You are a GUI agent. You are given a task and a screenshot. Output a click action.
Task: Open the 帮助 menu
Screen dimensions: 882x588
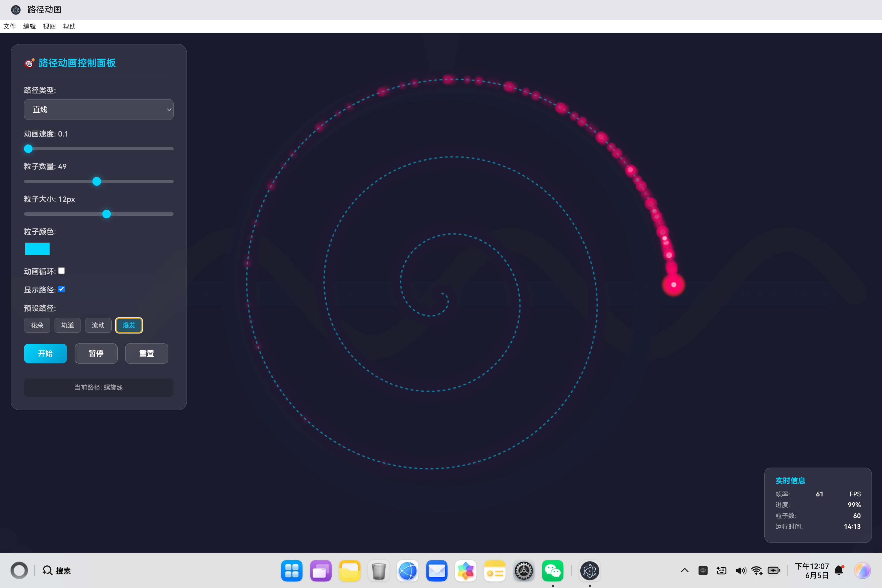(69, 26)
